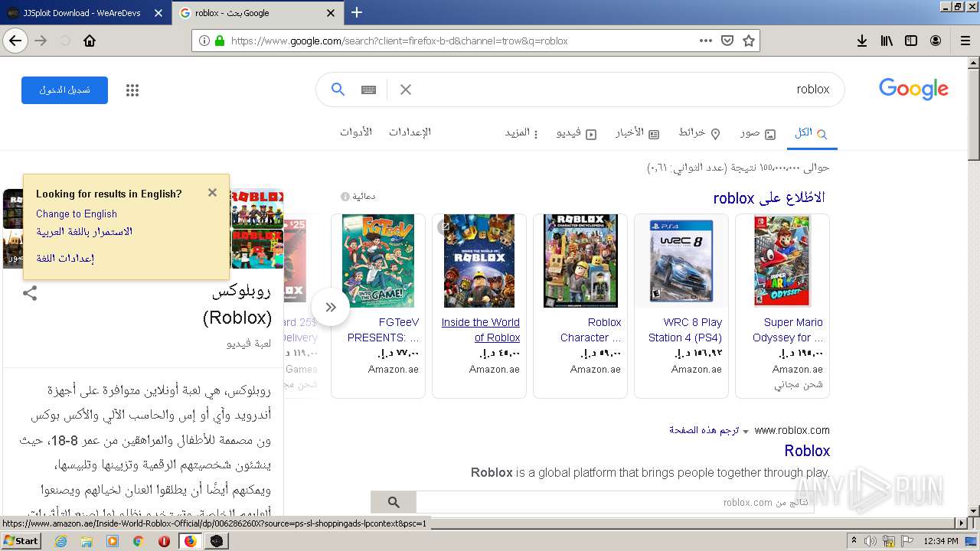The image size is (980, 551).
Task: Click continue in Arabic link
Action: 84,231
